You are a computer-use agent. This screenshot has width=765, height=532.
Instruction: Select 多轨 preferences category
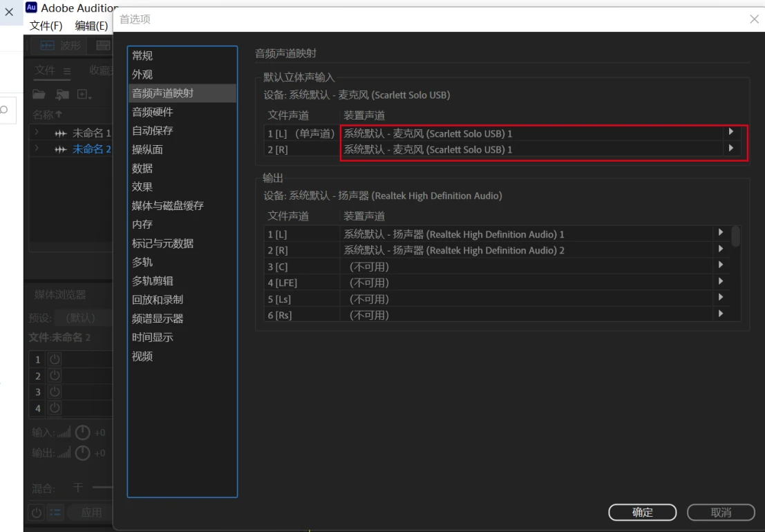point(182,263)
